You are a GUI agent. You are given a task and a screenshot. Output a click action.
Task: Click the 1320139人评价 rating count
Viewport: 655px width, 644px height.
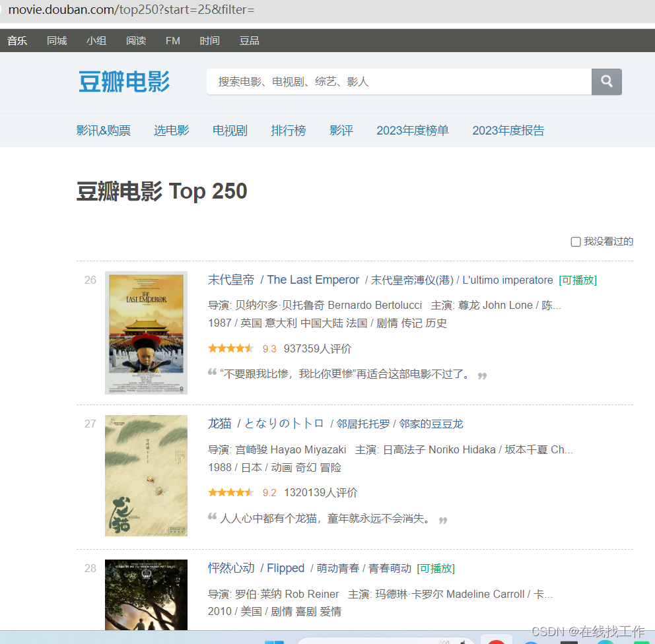(x=321, y=492)
